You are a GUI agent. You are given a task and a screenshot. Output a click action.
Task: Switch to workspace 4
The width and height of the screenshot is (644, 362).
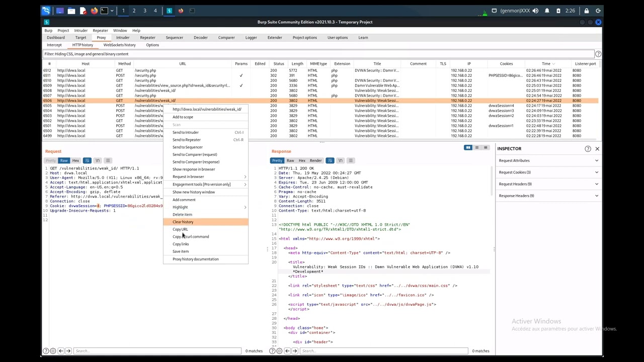pos(155,11)
